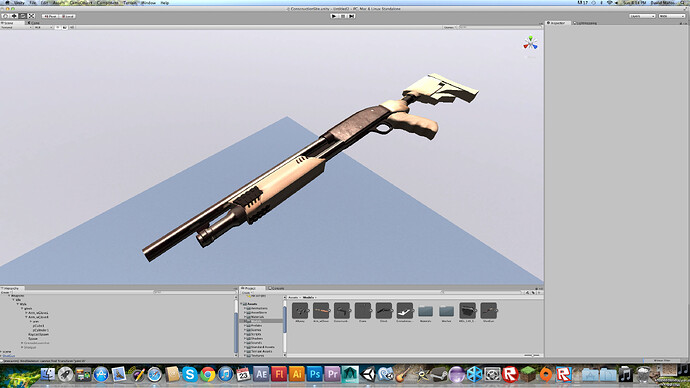Switch to the Console tab
Image resolution: width=690 pixels, height=388 pixels.
point(277,288)
